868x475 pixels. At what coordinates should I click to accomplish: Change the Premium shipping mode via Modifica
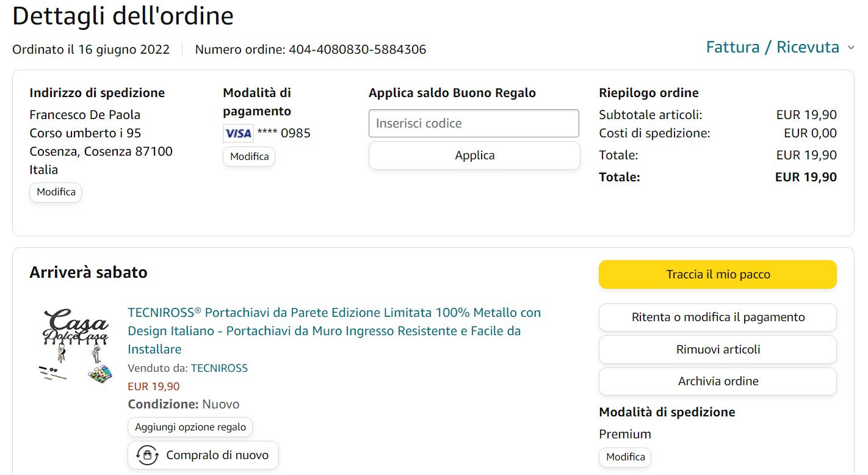point(625,457)
